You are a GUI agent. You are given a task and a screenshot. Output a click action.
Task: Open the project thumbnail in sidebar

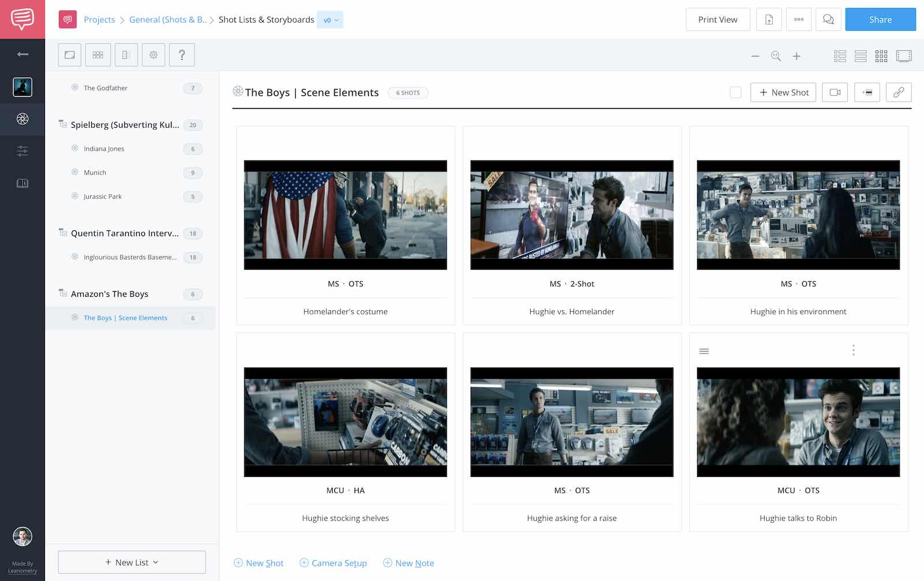(23, 87)
